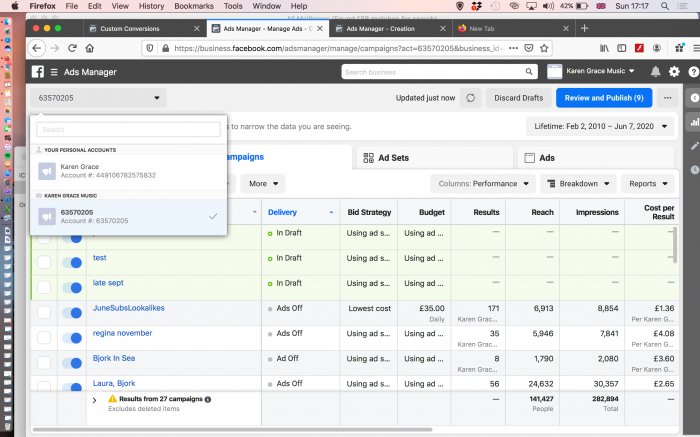Click the search magnifier in business search
Image resolution: width=700 pixels, height=437 pixels.
[529, 71]
